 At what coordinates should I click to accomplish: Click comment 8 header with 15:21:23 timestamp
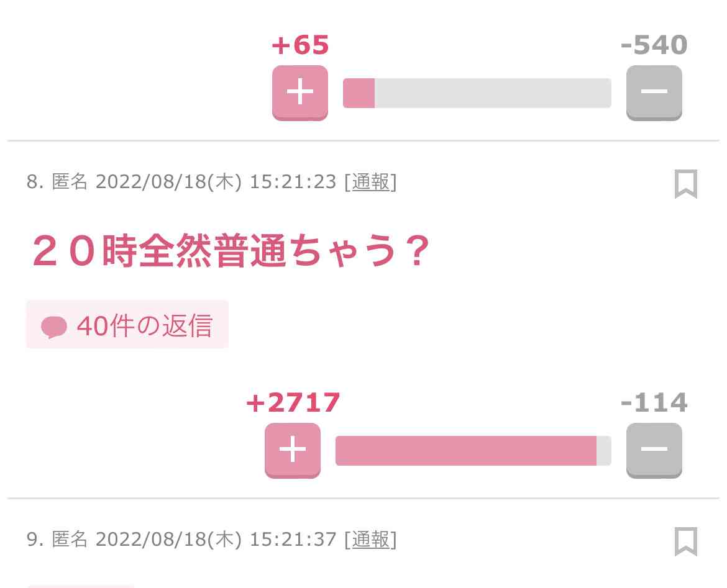point(212,182)
